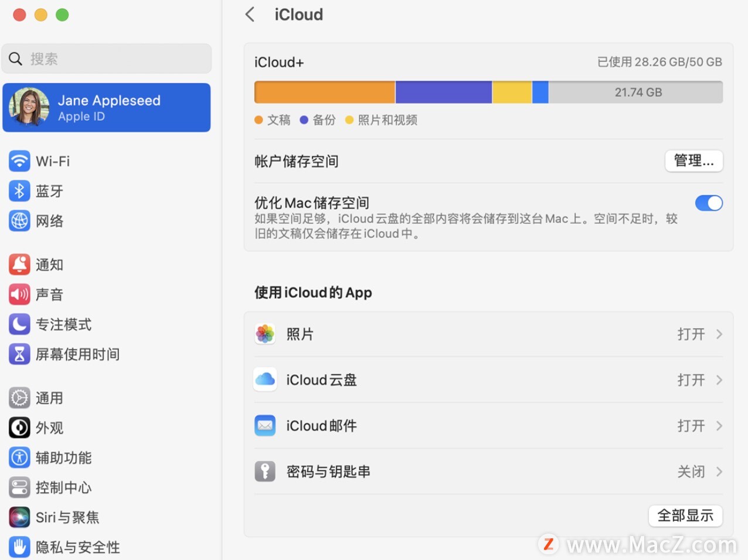Click the gear icon for 通用
The width and height of the screenshot is (748, 560).
19,398
